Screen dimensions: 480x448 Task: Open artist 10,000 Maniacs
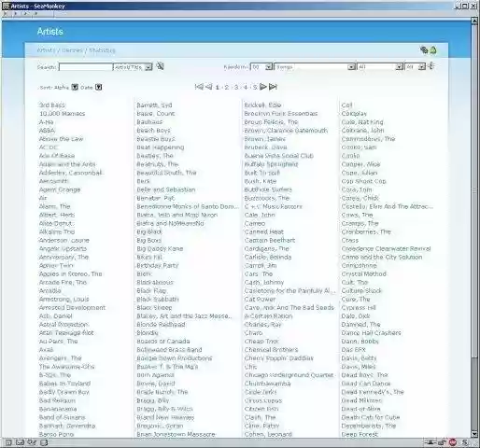[x=63, y=114]
